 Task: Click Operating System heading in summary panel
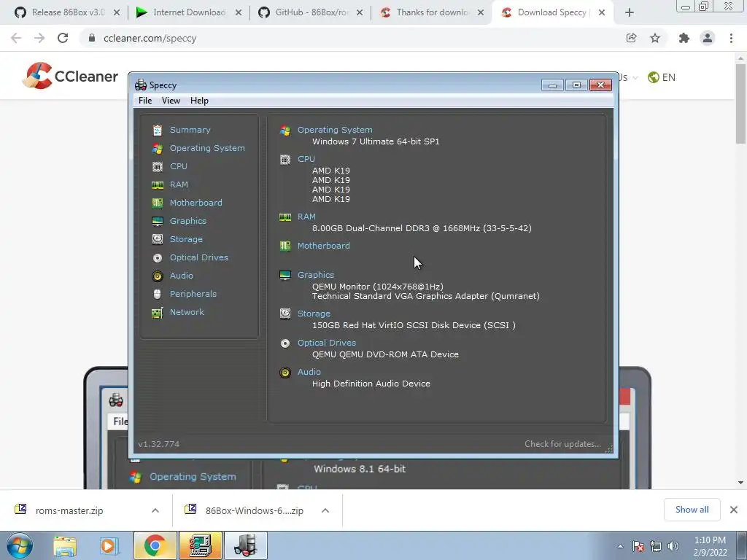tap(335, 130)
